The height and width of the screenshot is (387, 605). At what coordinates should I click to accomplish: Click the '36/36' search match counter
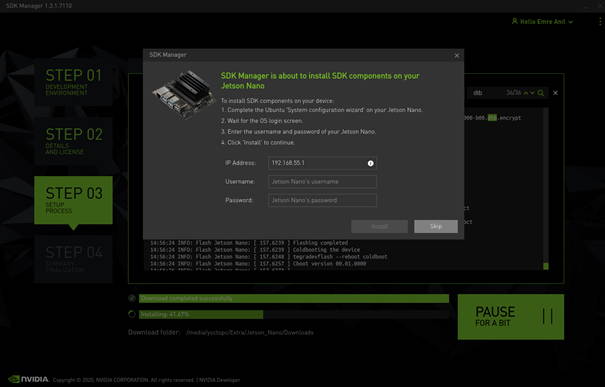[513, 93]
